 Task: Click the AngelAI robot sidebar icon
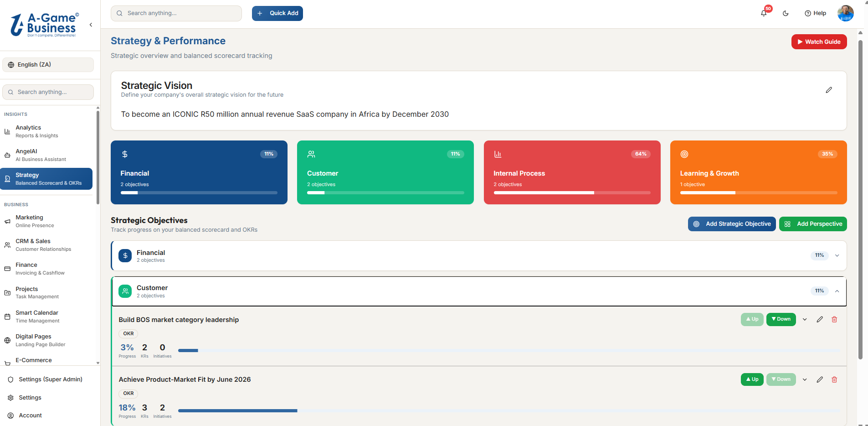[7, 155]
